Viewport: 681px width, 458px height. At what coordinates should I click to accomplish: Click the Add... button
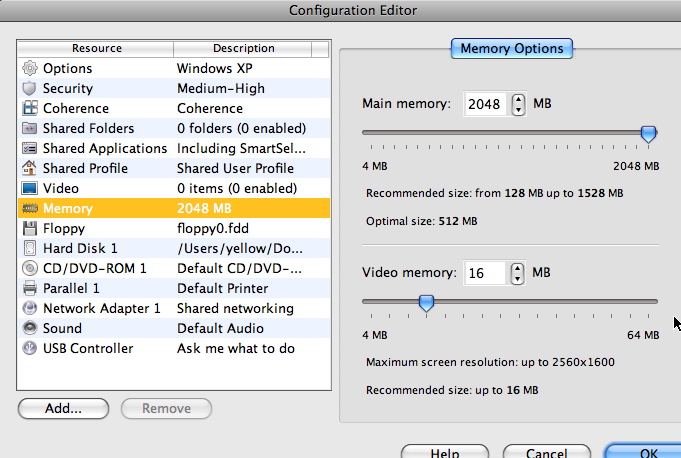(63, 409)
